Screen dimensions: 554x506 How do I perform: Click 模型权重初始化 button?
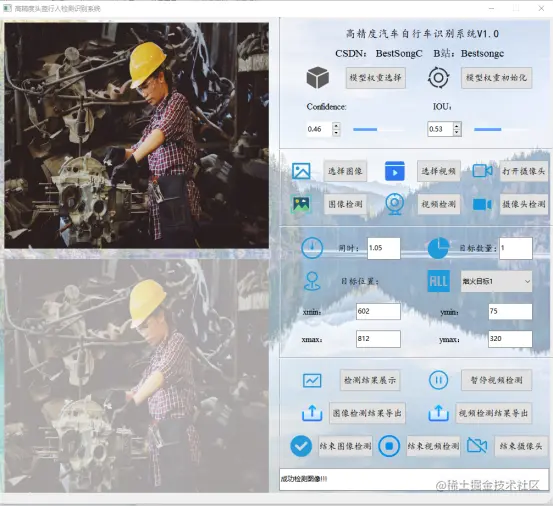[496, 78]
